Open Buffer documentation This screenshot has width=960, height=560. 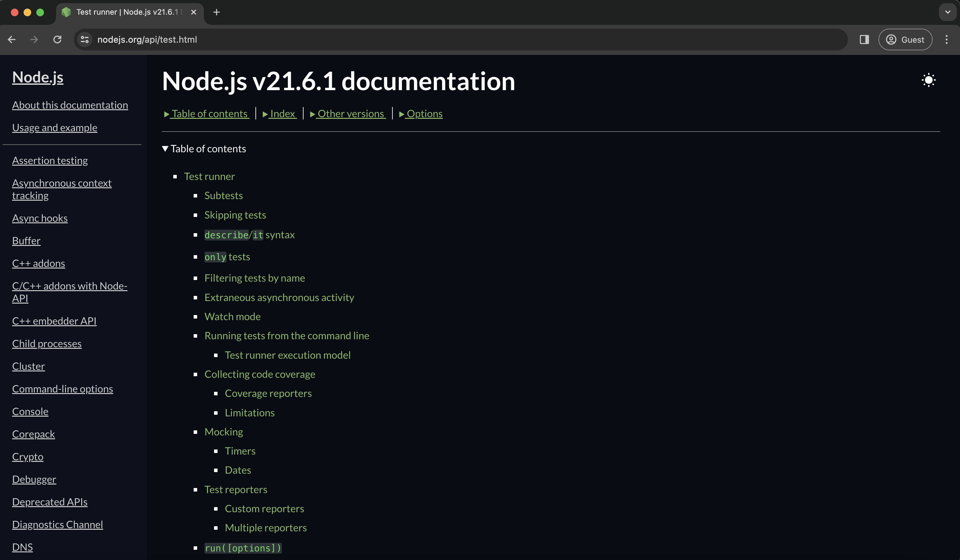pos(26,241)
